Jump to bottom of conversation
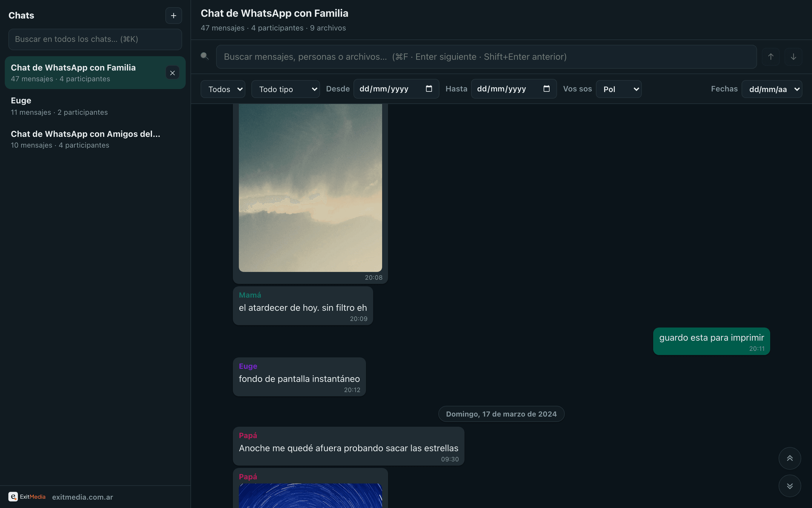 (x=790, y=486)
